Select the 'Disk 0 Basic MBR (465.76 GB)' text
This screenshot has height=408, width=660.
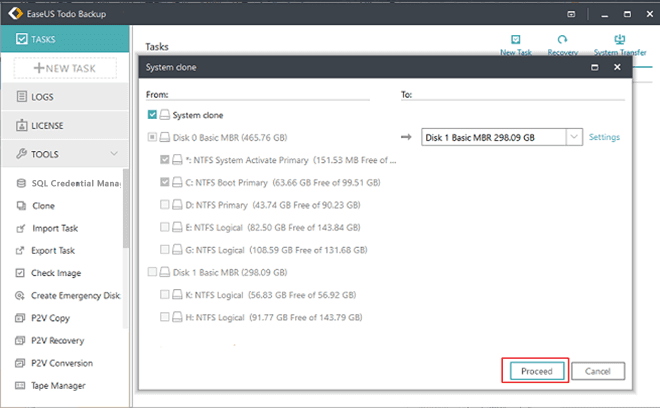coord(230,138)
